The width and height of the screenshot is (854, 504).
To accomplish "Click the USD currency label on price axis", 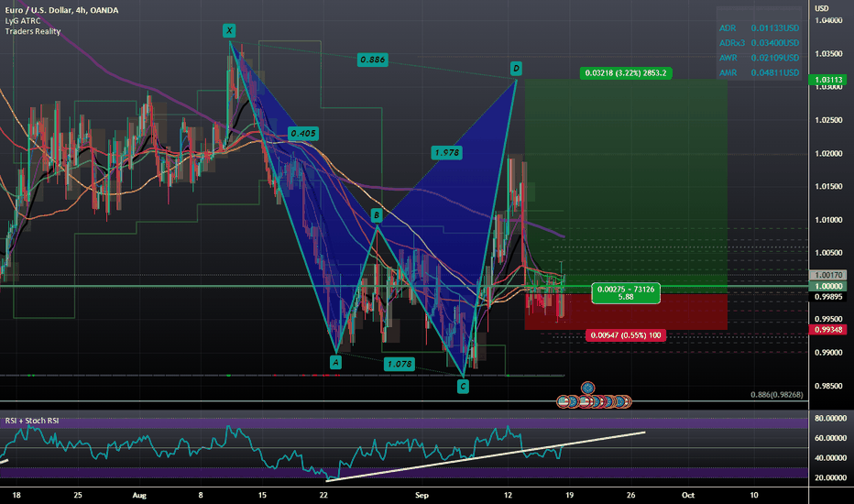I will [x=821, y=8].
